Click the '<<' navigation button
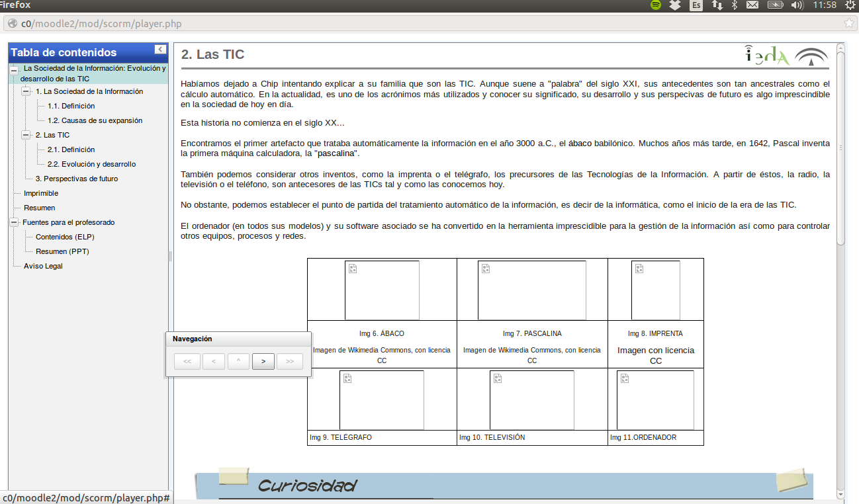The width and height of the screenshot is (859, 504). click(187, 361)
